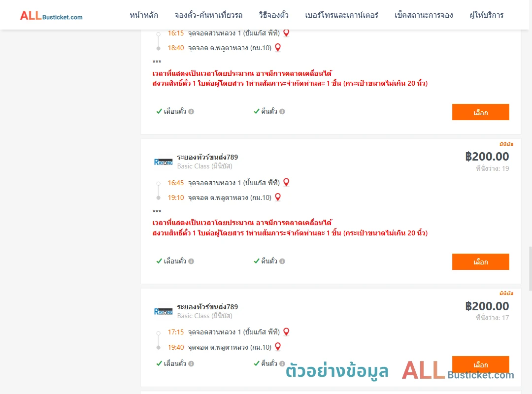
Task: Click เลื่อนตั๋ว label on 16:45 trip
Action: tap(175, 261)
